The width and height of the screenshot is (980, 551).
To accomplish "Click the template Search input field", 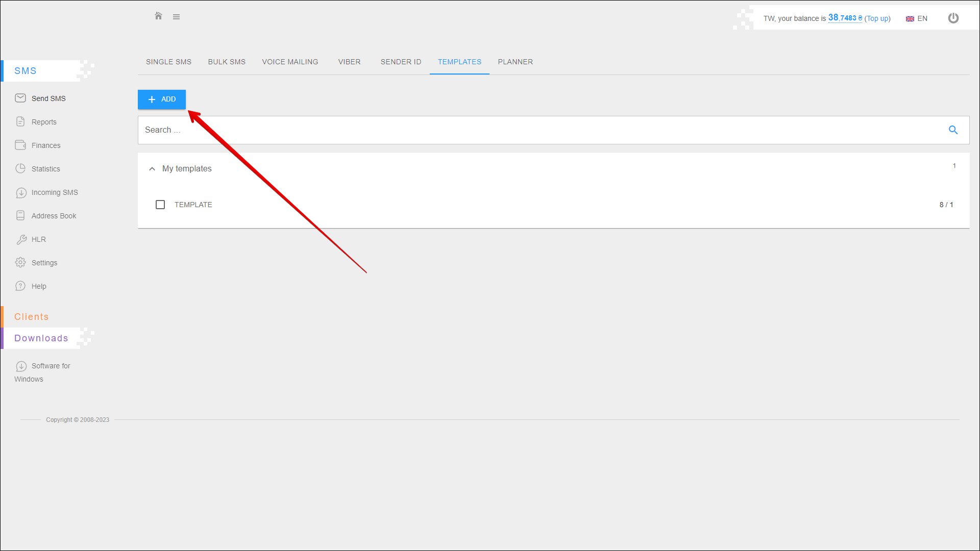I will tap(541, 130).
